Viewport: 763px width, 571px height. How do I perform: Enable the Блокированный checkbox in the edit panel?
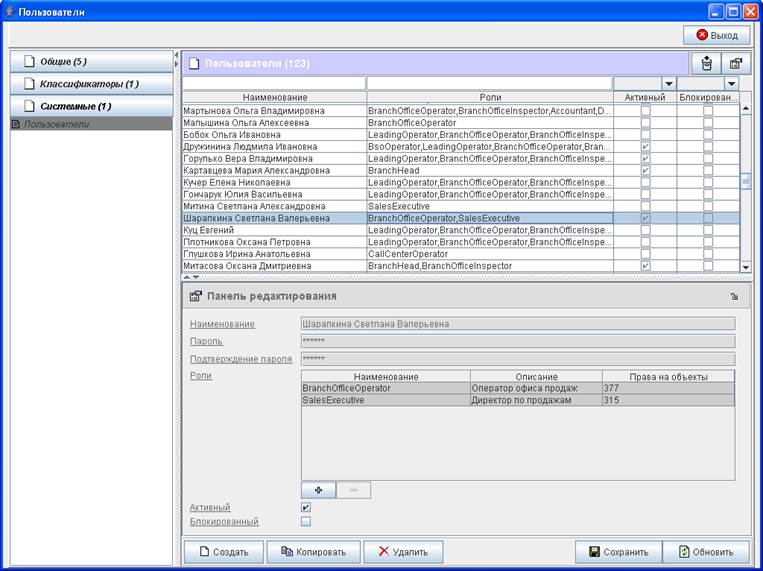point(306,521)
